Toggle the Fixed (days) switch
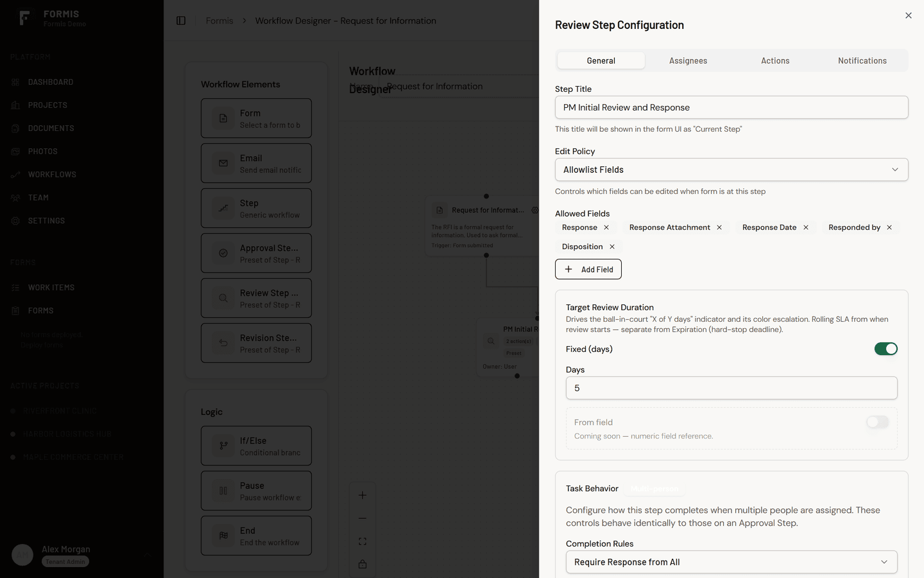 pyautogui.click(x=886, y=349)
